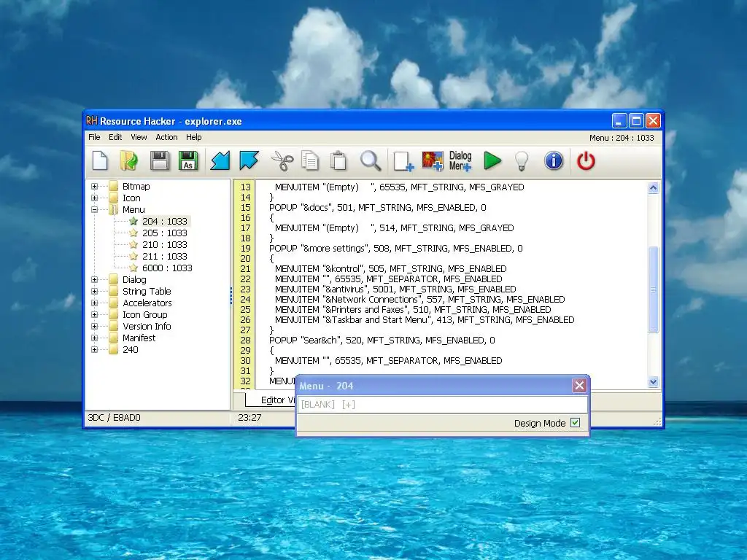
Task: Click the Resource Hacker title bar logo
Action: click(x=91, y=121)
